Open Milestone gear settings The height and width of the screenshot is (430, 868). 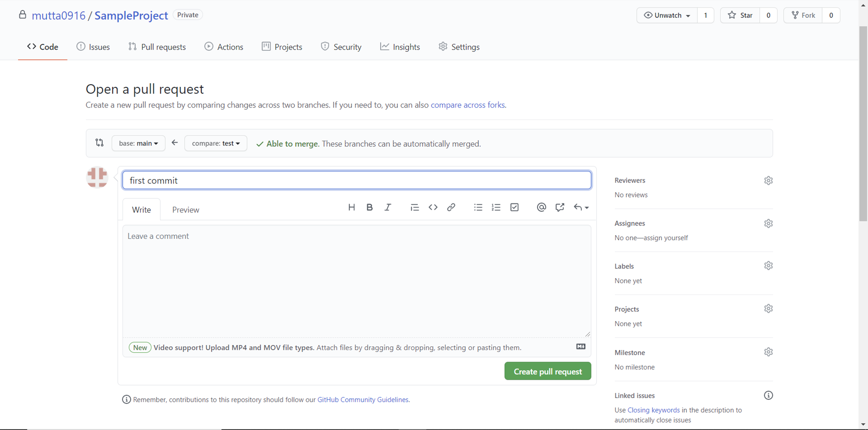point(769,352)
